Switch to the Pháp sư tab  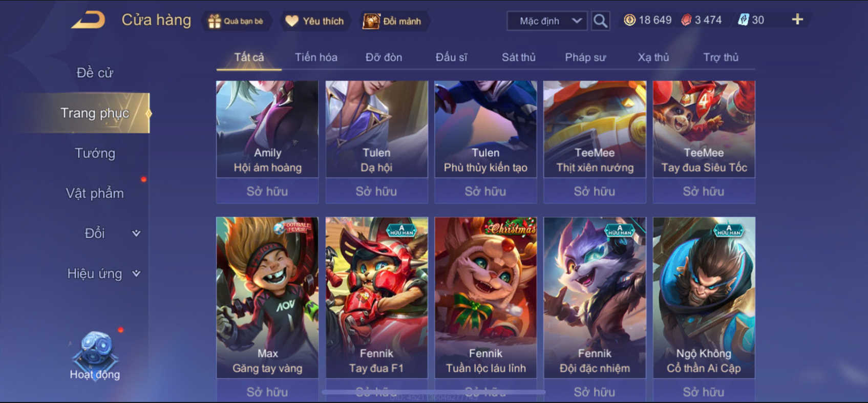coord(585,57)
